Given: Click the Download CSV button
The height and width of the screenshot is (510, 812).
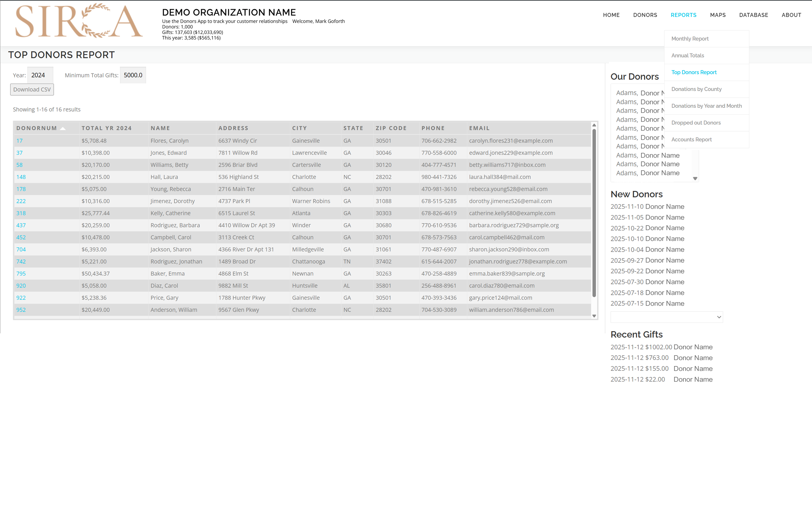Looking at the screenshot, I should pyautogui.click(x=32, y=89).
